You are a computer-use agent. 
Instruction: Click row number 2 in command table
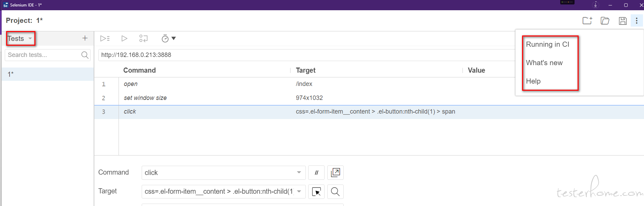pos(104,98)
